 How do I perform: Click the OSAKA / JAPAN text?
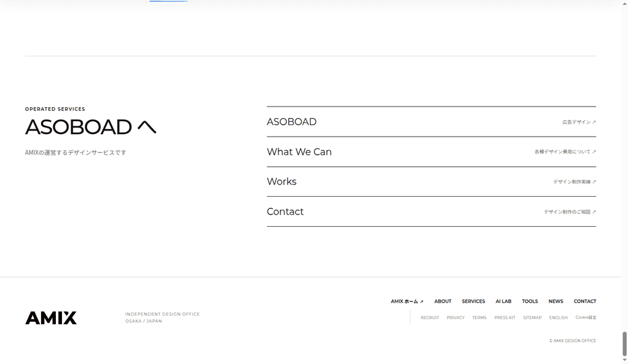tap(144, 321)
